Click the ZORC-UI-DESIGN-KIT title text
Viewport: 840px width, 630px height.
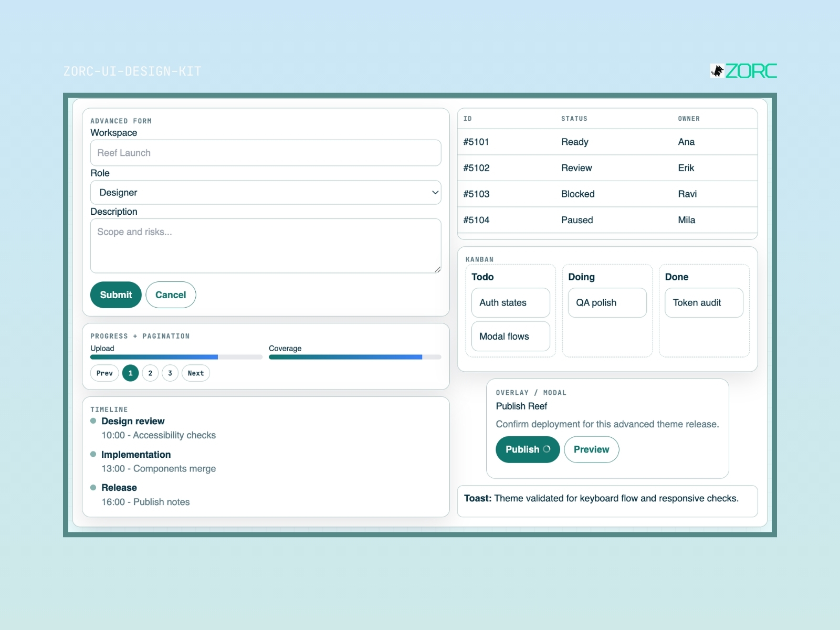[x=132, y=71]
